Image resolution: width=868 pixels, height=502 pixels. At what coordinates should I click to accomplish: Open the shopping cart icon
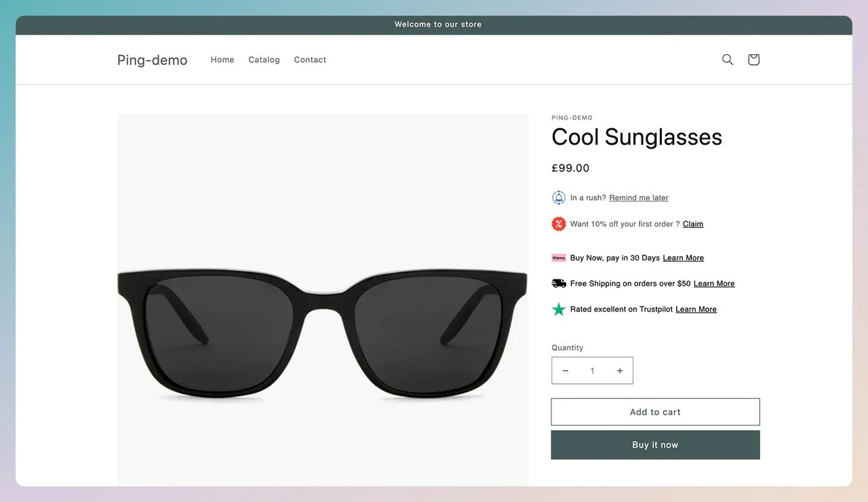(753, 60)
